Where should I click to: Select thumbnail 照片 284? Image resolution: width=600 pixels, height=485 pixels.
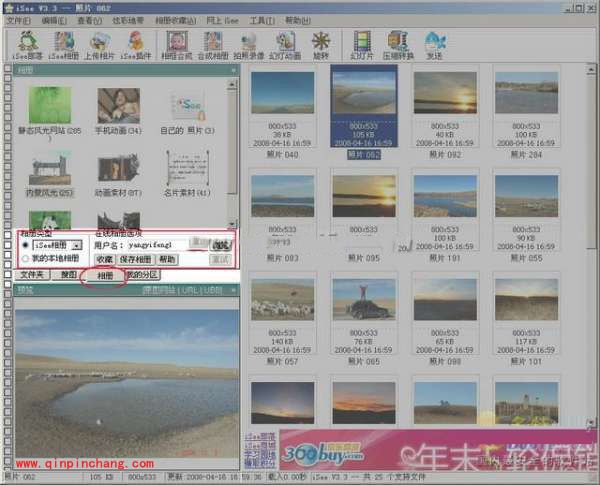[526, 113]
